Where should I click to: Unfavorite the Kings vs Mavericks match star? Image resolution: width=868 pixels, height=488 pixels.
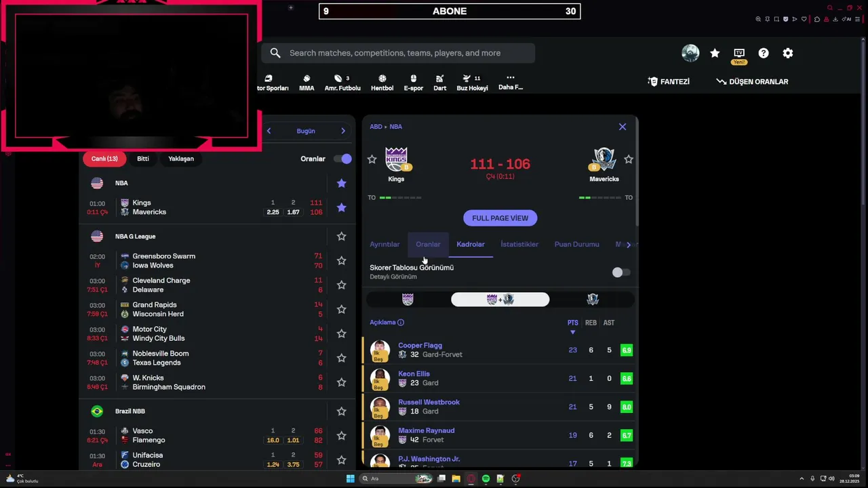(341, 207)
